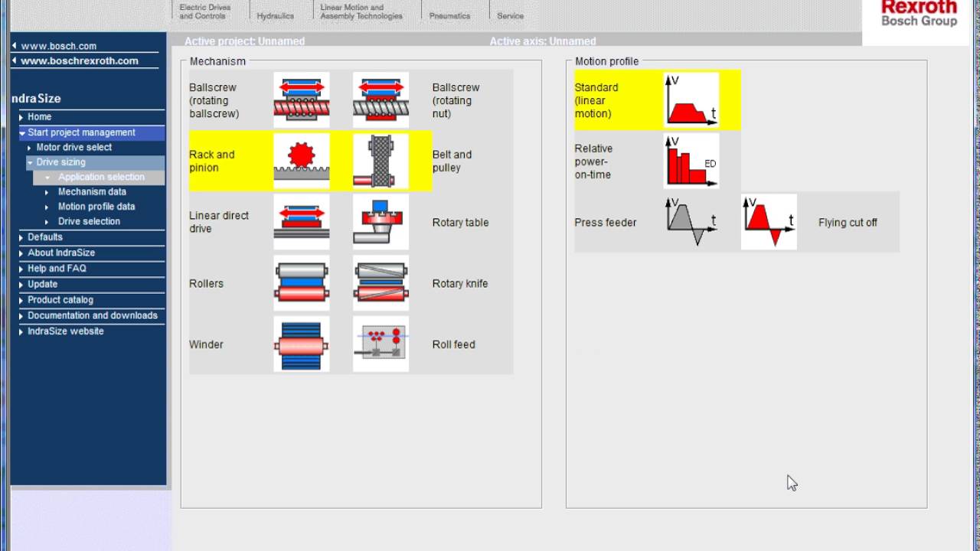
Task: Open Motor drive select item
Action: click(73, 147)
